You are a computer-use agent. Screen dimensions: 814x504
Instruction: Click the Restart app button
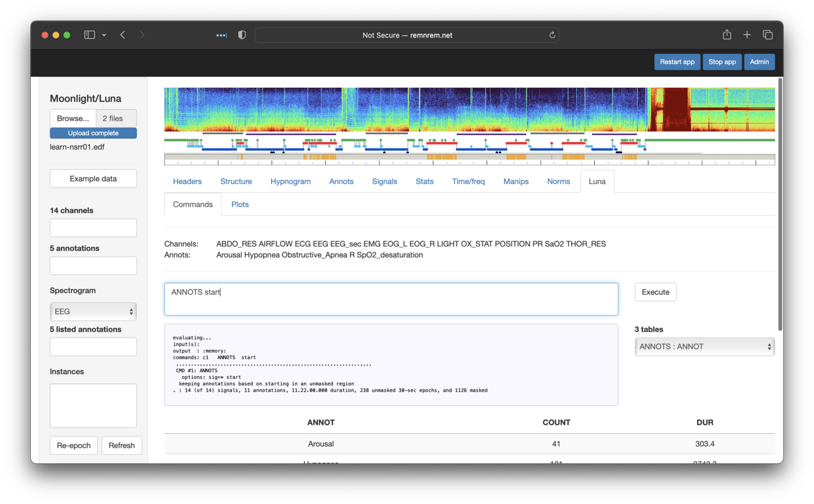(x=677, y=62)
